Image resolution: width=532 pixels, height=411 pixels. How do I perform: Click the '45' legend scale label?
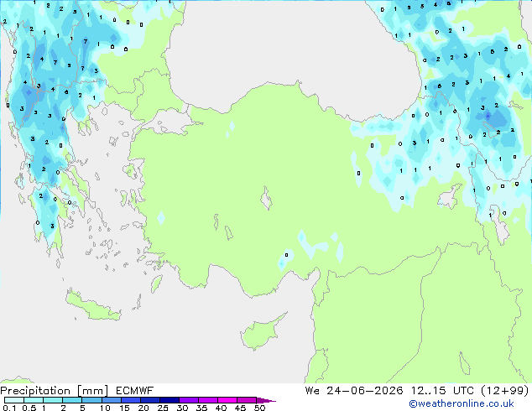tap(240, 408)
